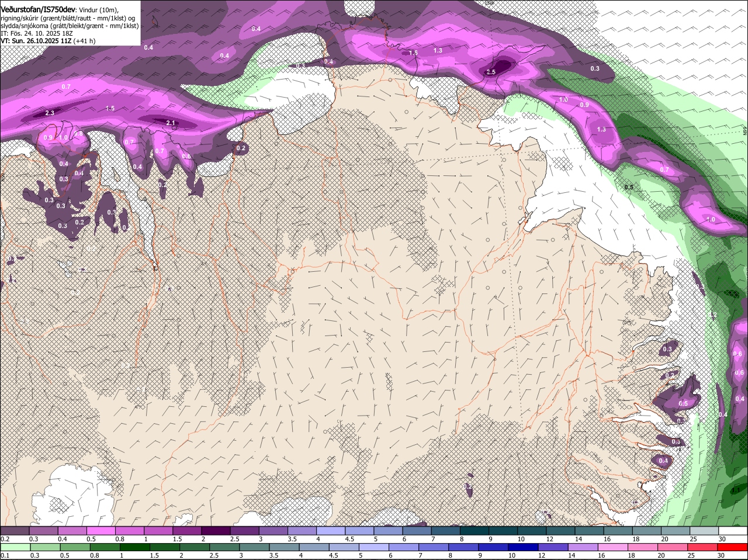Click the Veðurstofan/IS750dev map title

coord(38,9)
